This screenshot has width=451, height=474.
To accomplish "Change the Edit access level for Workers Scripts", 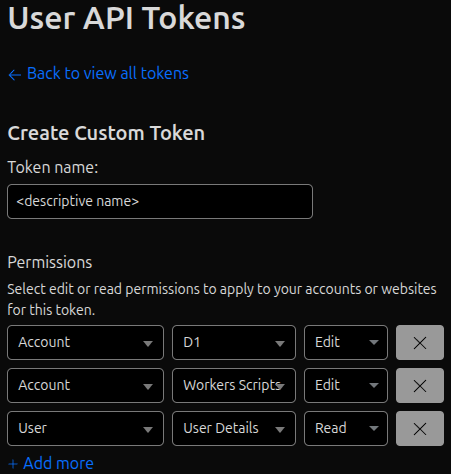I will (x=346, y=385).
